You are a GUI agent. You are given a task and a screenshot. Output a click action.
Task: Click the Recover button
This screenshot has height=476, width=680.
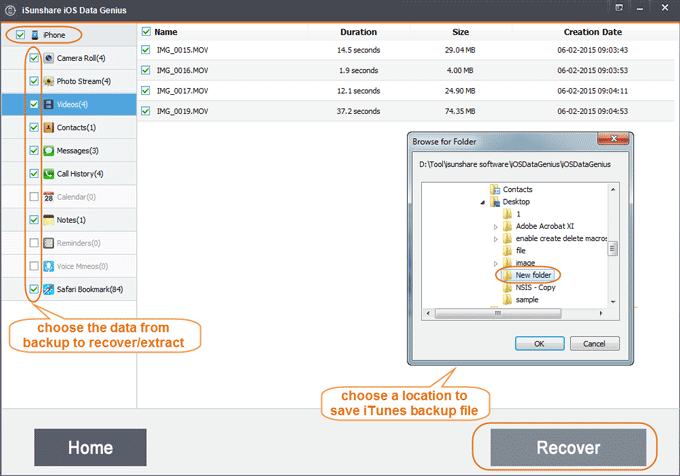tap(568, 447)
